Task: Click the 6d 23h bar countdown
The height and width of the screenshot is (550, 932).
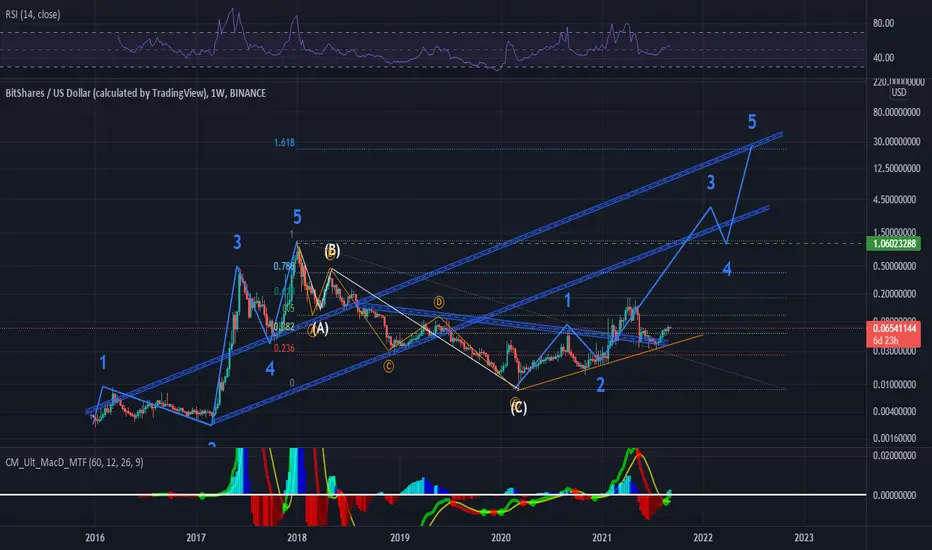Action: [886, 341]
